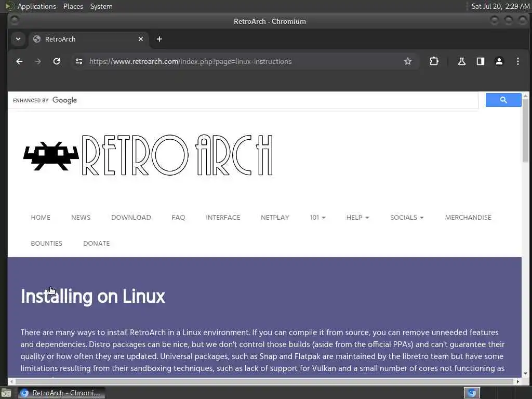Open the NETPLAY nav link
This screenshot has height=399, width=532.
tap(275, 218)
